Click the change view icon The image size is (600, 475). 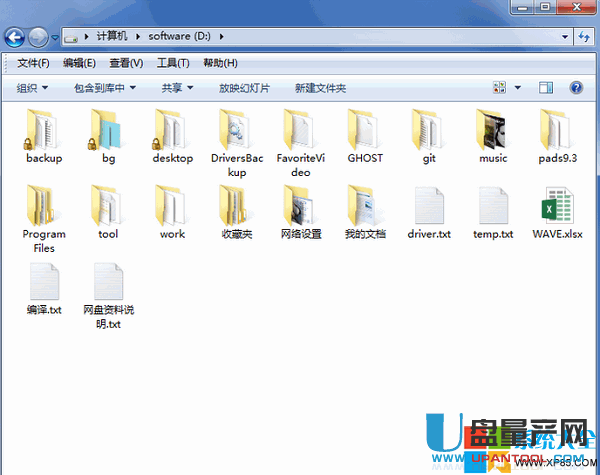[499, 88]
